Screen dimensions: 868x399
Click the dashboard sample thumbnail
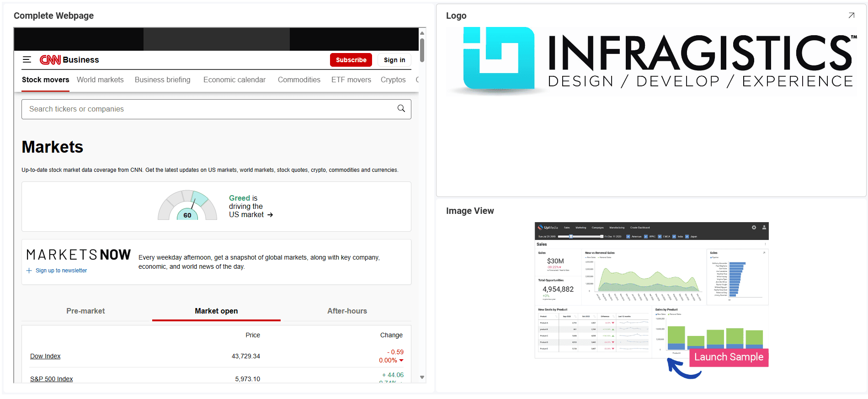pyautogui.click(x=651, y=290)
